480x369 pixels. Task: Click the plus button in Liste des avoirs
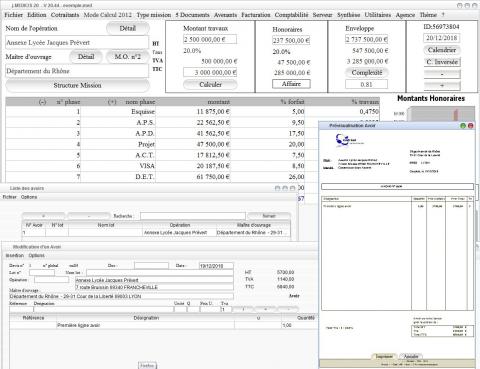(x=44, y=216)
